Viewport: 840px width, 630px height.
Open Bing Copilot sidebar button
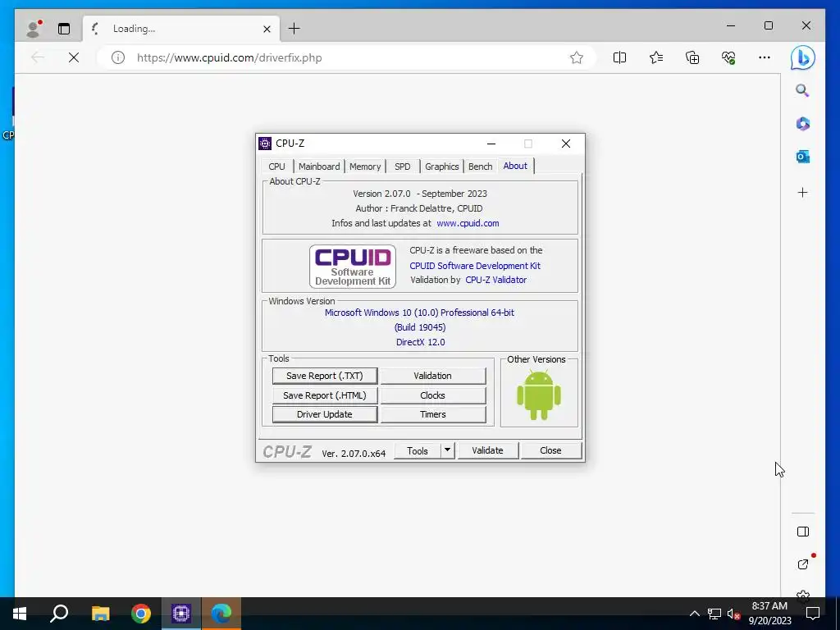click(x=802, y=57)
